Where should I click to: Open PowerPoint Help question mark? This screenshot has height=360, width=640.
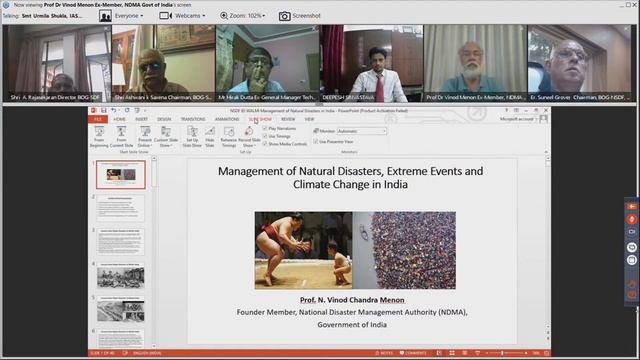click(507, 110)
